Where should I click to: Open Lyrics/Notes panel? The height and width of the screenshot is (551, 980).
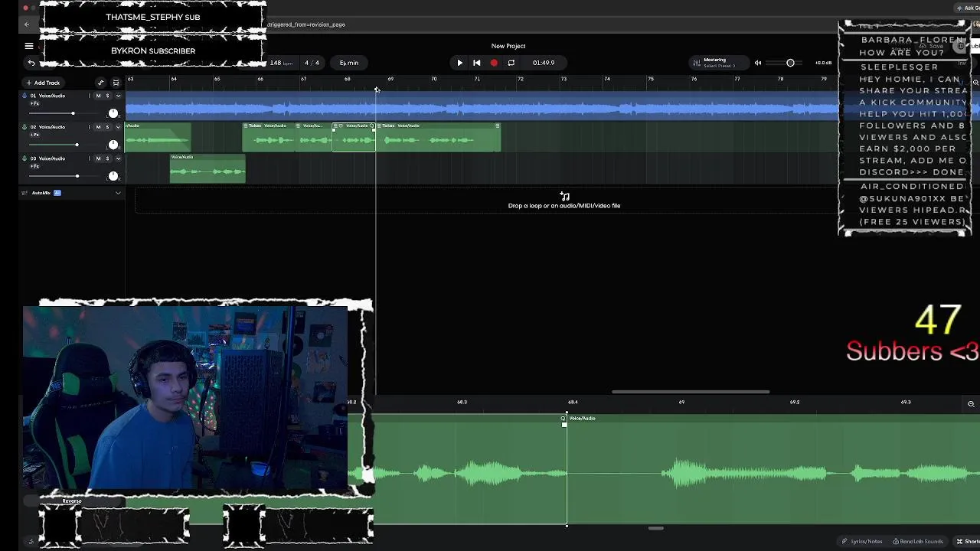862,541
